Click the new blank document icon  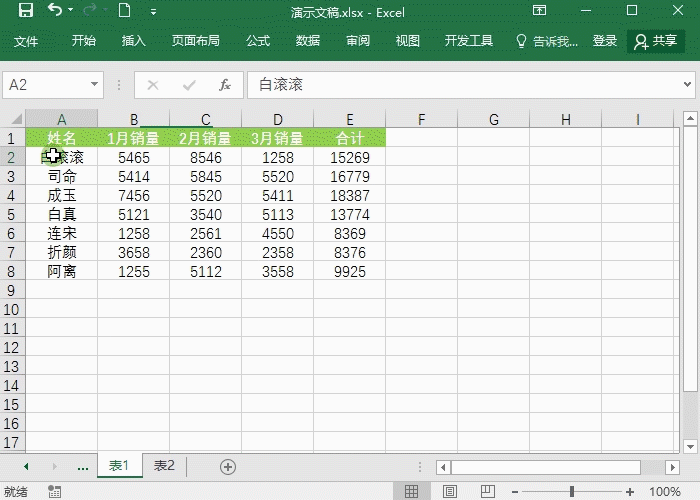(x=124, y=11)
